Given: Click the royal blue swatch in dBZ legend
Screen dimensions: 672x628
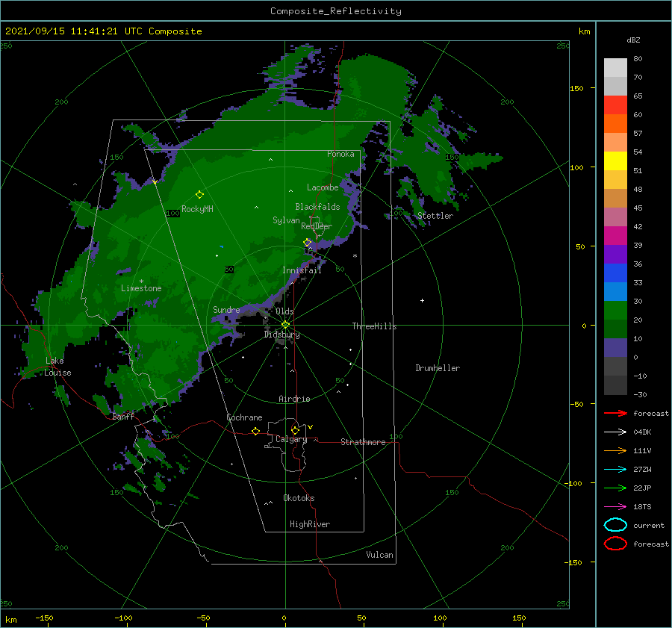Looking at the screenshot, I should click(615, 273).
